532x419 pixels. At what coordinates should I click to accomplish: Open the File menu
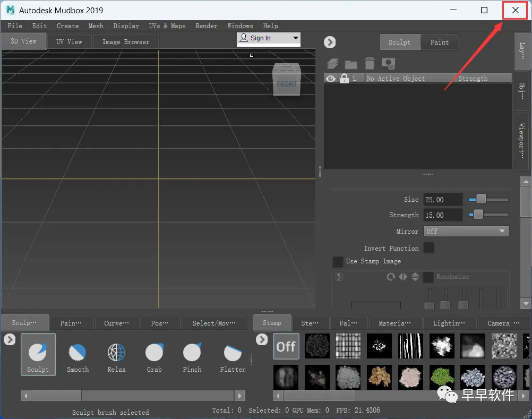point(15,26)
